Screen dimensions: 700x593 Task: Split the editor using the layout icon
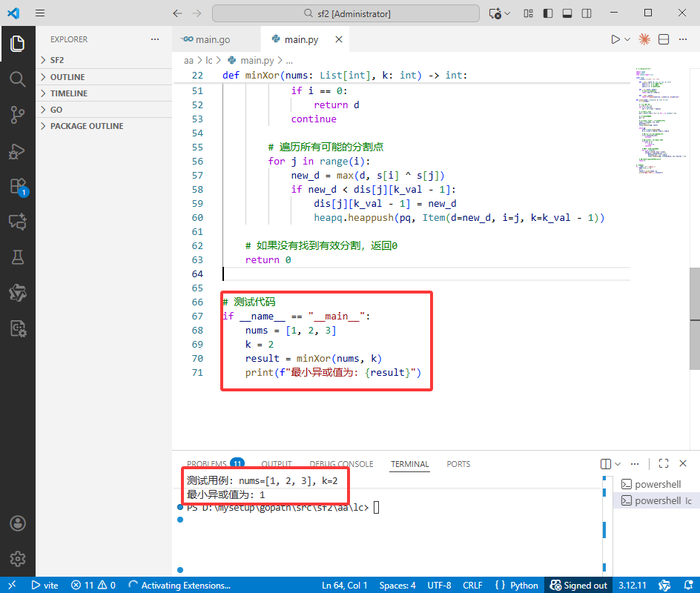coord(664,39)
